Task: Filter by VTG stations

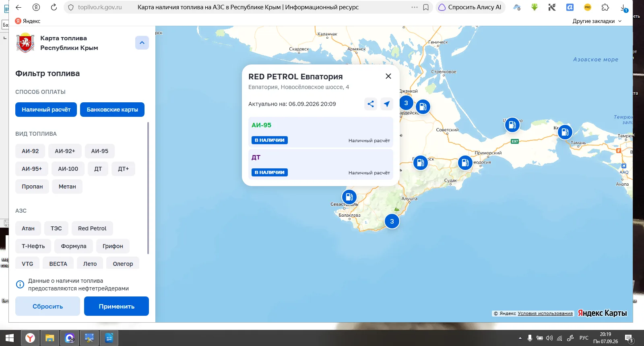Action: [x=27, y=263]
